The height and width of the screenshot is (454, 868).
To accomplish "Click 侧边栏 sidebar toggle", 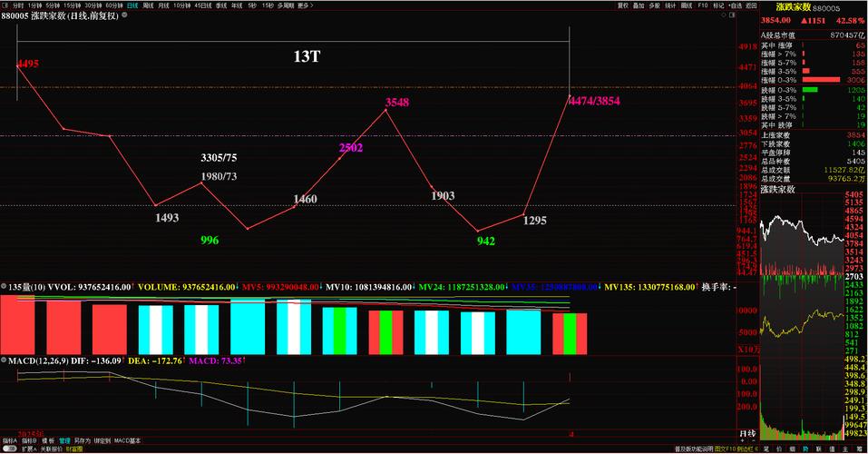I will click(747, 449).
